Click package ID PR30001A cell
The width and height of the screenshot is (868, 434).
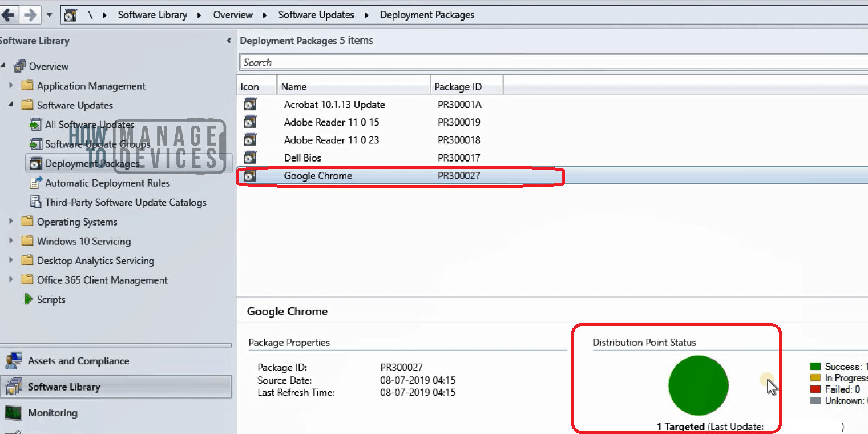point(459,105)
